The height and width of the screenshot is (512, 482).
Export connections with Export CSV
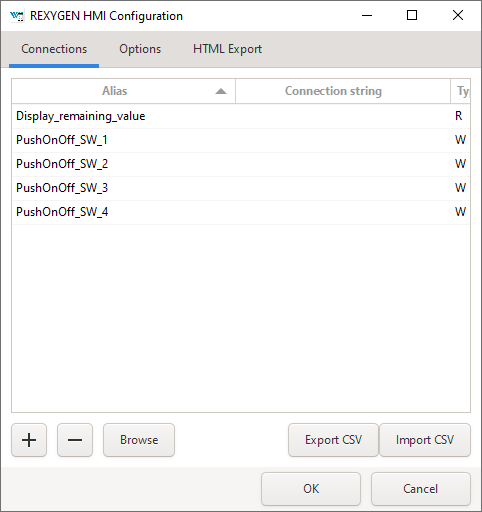tap(333, 440)
